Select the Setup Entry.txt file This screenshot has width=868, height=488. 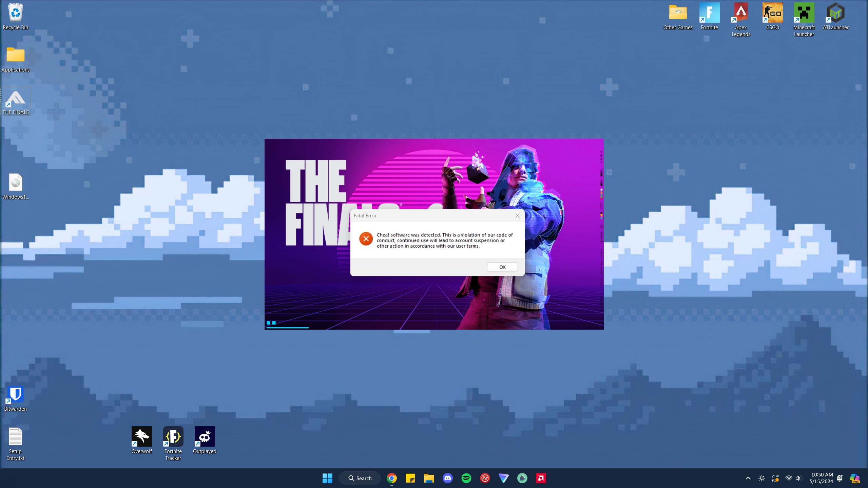15,444
